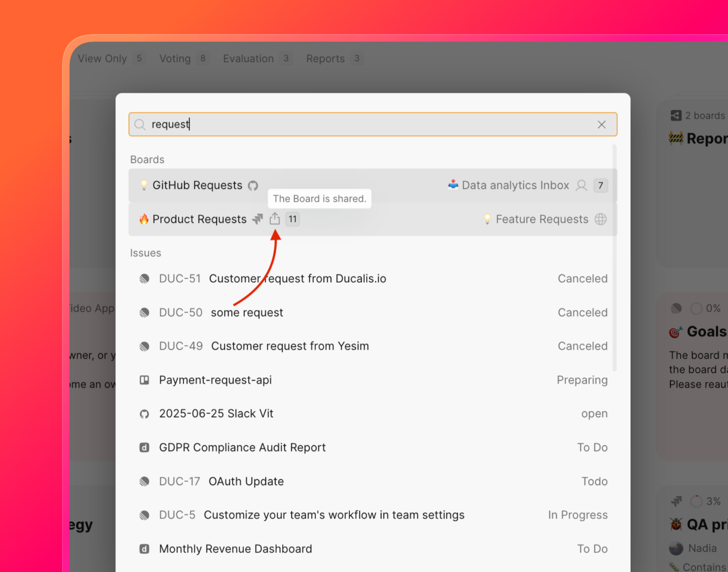Click the Linear icon on the DUC-5 row
The image size is (728, 572).
click(x=144, y=515)
